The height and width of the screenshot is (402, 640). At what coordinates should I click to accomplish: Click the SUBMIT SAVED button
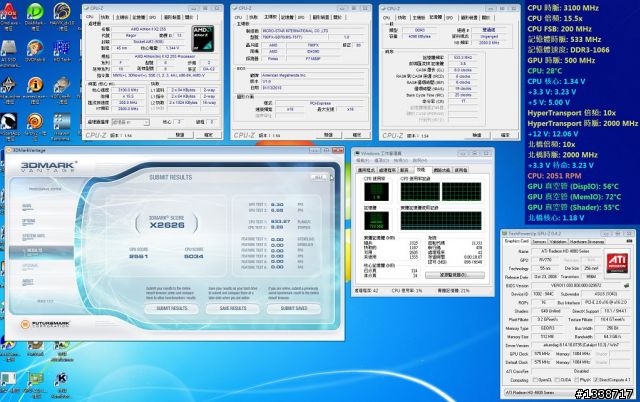tap(294, 309)
